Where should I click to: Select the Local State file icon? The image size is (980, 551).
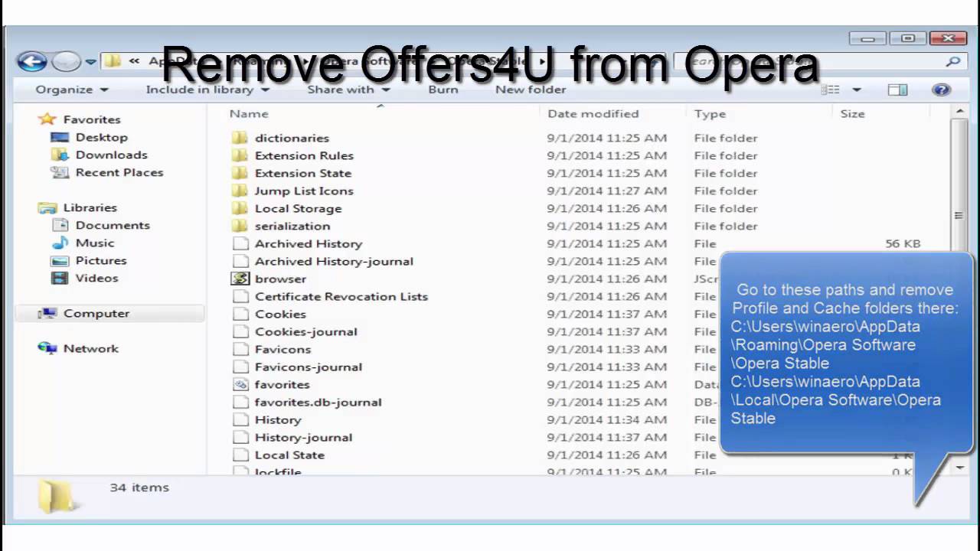coord(240,455)
